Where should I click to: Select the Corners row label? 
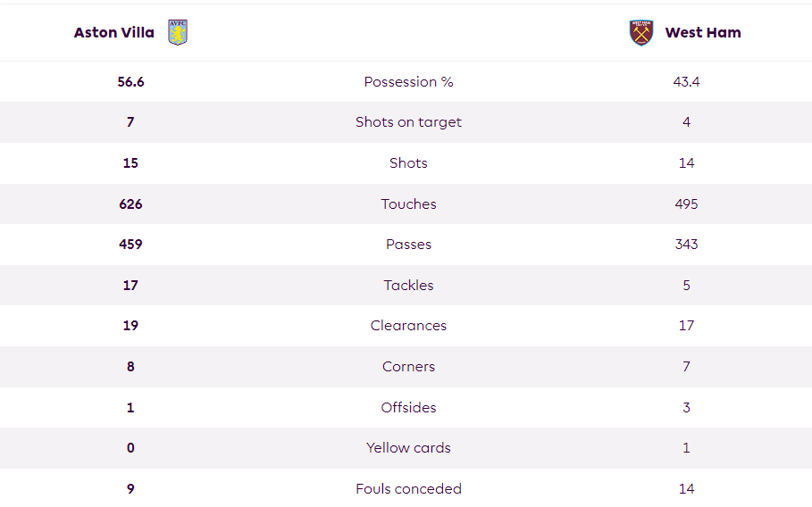pyautogui.click(x=408, y=366)
